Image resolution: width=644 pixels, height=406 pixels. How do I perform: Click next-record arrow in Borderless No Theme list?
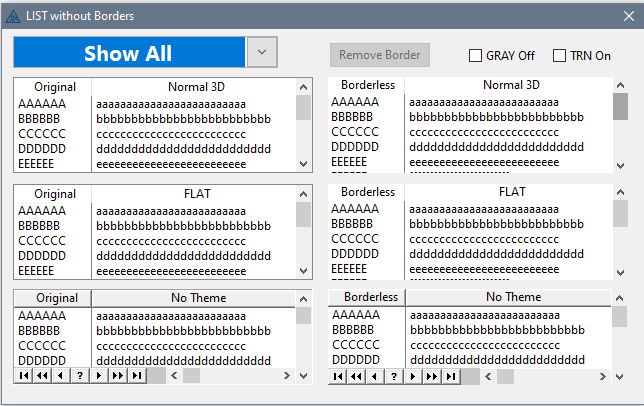pyautogui.click(x=413, y=376)
